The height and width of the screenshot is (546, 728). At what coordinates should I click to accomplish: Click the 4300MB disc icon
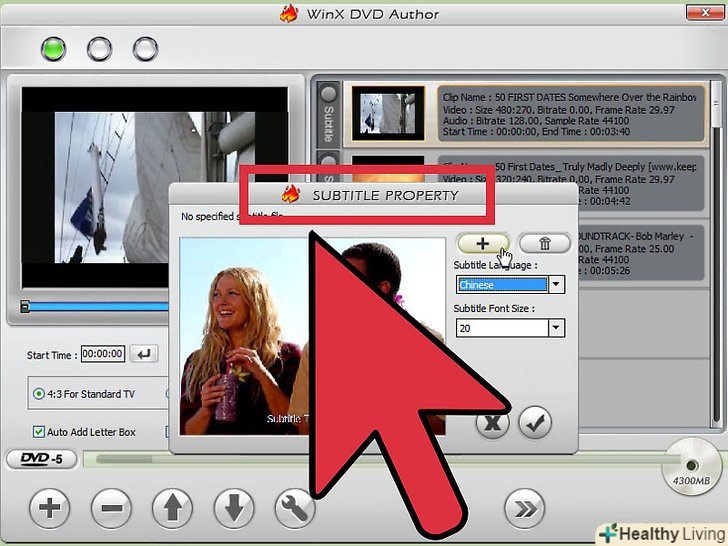(x=692, y=467)
